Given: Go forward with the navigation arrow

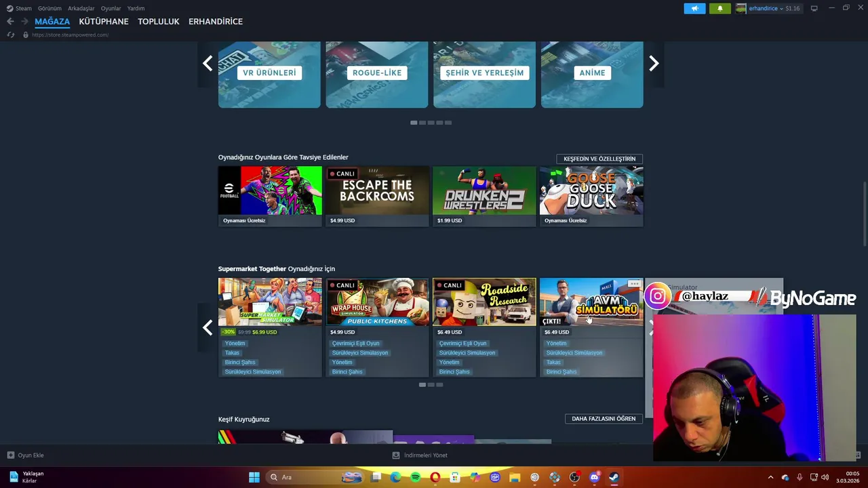Looking at the screenshot, I should point(24,22).
